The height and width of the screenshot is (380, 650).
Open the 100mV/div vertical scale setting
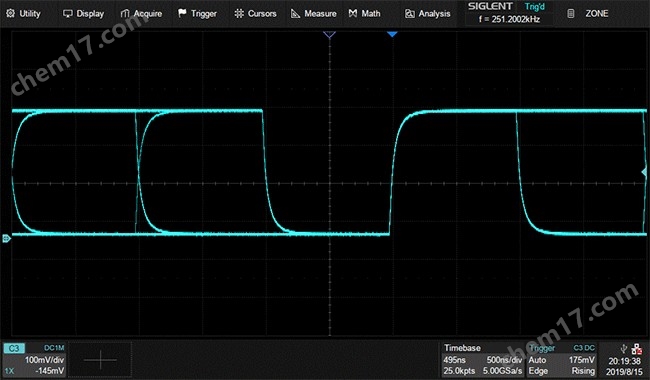click(x=44, y=360)
